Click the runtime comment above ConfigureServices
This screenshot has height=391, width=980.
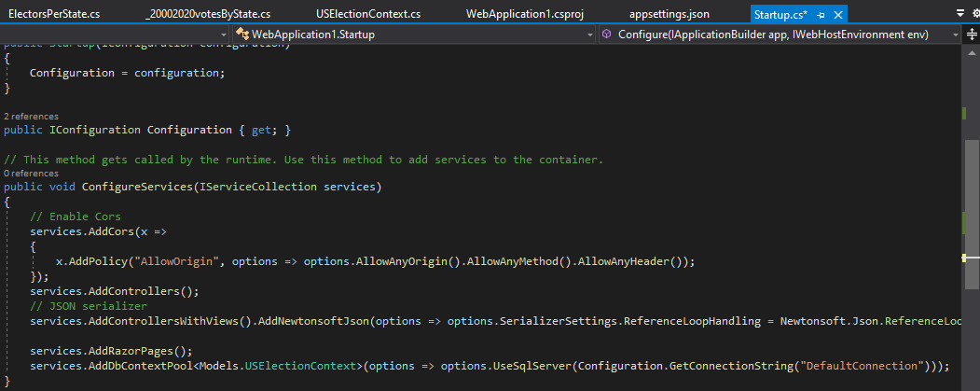[x=304, y=160]
